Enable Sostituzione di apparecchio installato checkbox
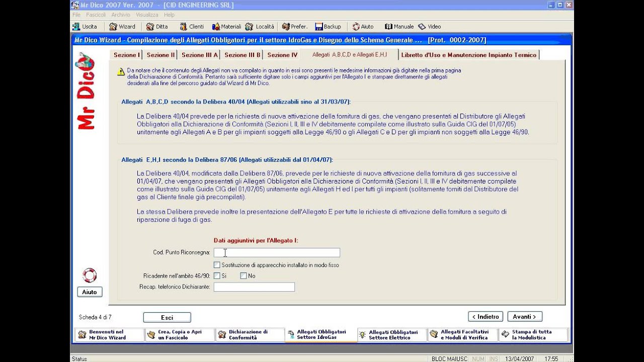The image size is (644, 362). 217,264
